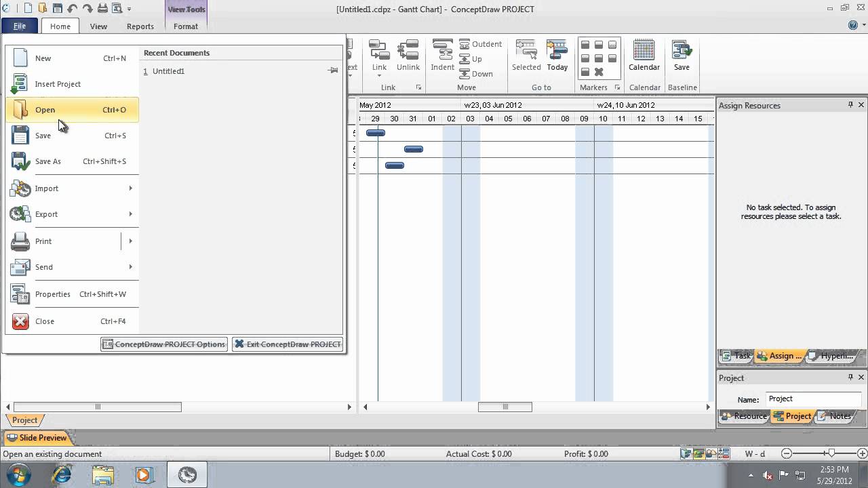The width and height of the screenshot is (868, 488).
Task: Click the Calendar ribbon icon
Action: pos(644,50)
